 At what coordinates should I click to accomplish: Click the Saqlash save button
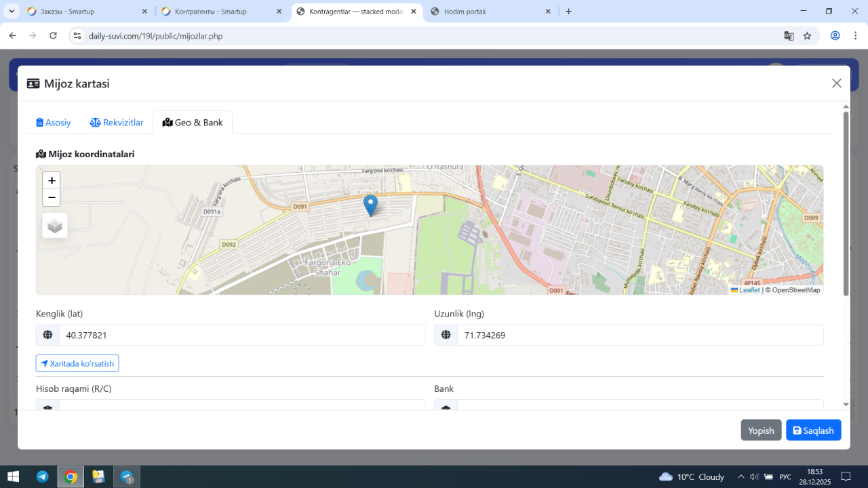click(813, 430)
